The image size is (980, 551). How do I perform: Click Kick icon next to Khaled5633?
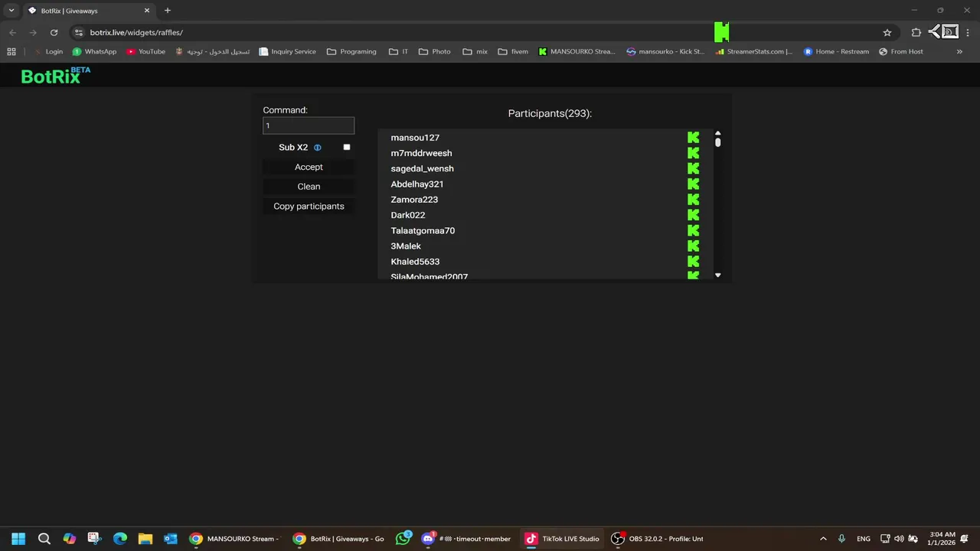694,262
